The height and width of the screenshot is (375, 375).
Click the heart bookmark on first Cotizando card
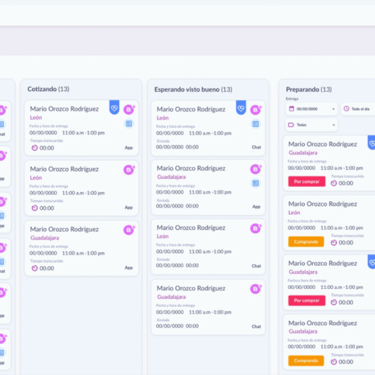click(114, 108)
